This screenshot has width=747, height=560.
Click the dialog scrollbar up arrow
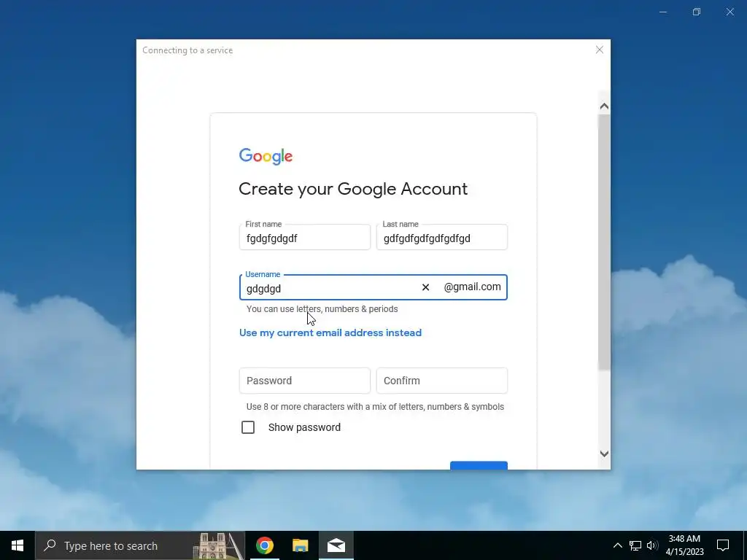604,106
